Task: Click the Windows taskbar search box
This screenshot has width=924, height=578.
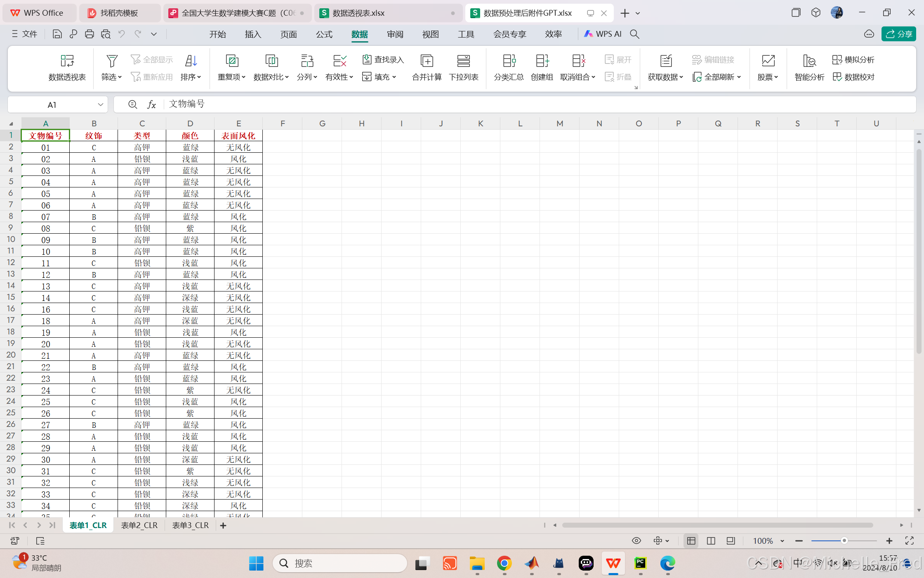Action: click(339, 563)
